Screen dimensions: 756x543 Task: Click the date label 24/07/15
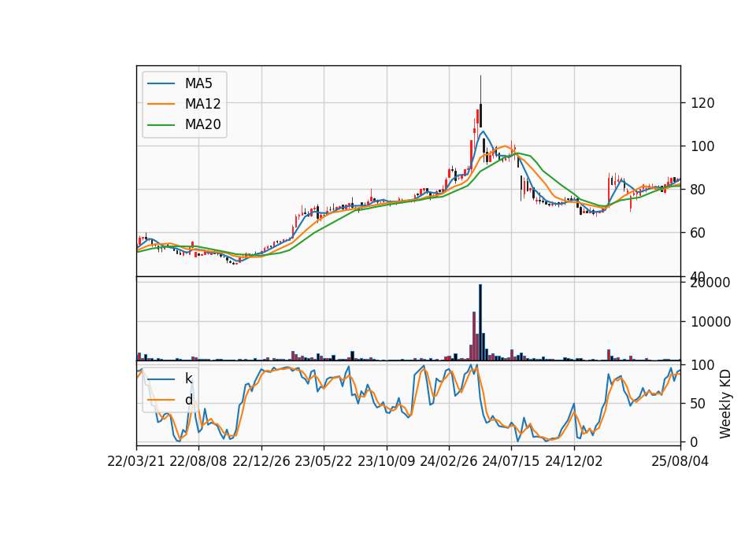pos(511,461)
